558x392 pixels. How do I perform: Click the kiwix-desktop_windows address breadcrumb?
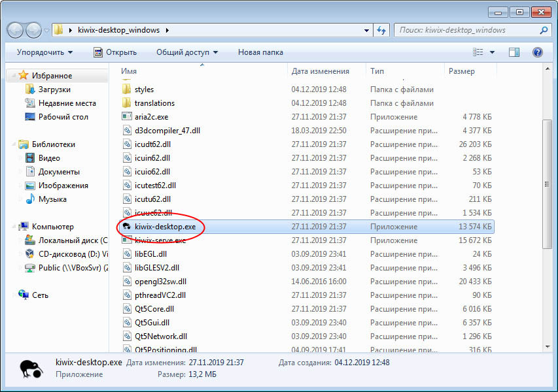[119, 30]
